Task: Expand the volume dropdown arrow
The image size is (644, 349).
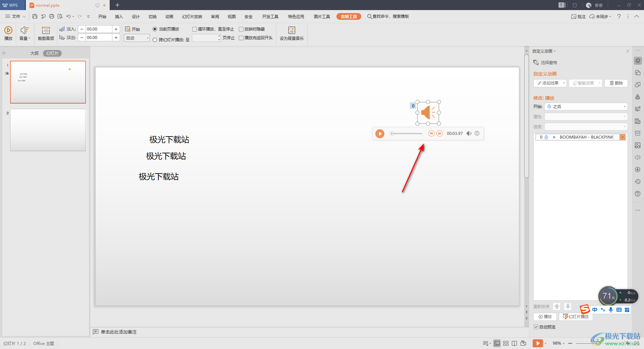Action: coord(30,38)
